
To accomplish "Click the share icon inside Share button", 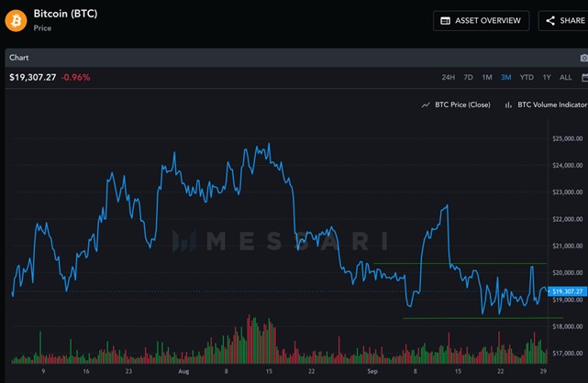I will pos(550,20).
